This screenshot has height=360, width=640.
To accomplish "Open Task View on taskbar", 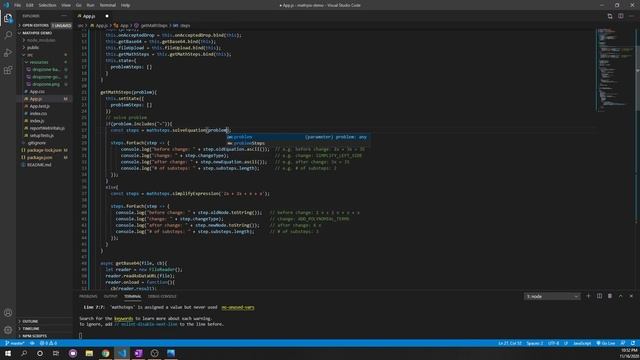I will (x=56, y=353).
